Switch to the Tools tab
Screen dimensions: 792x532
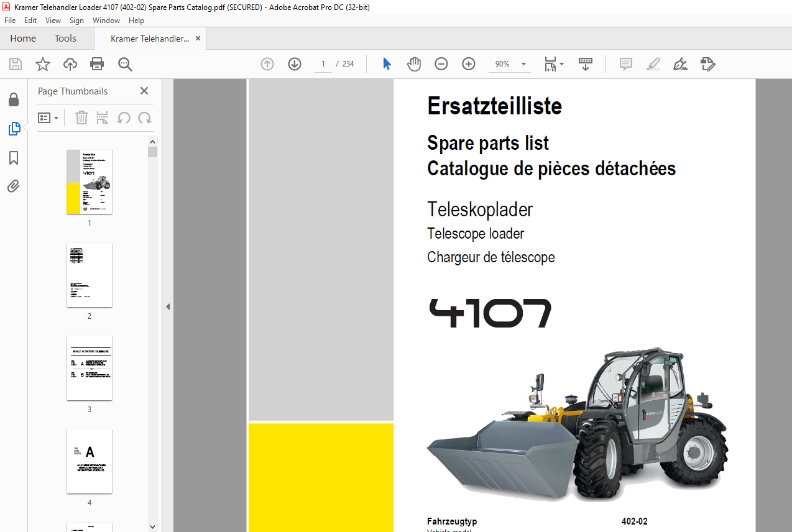(x=65, y=39)
